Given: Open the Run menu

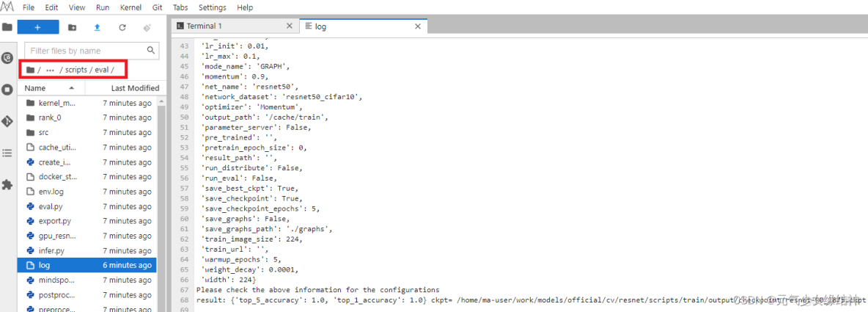Looking at the screenshot, I should 103,8.
